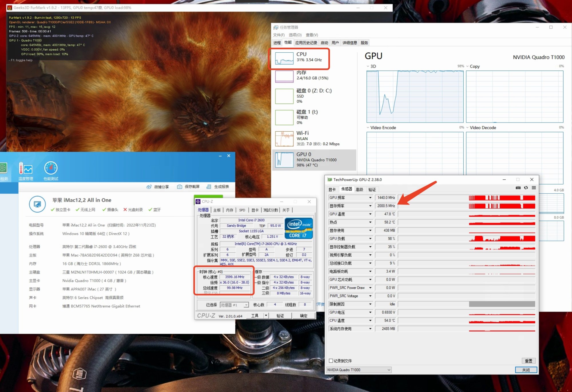
Task: Open the 3D engine graph selector chevron
Action: point(368,66)
